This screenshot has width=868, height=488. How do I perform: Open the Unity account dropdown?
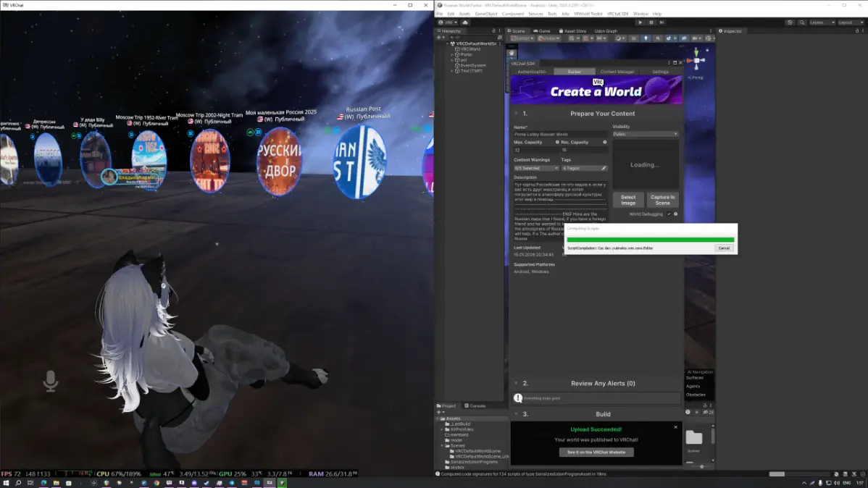448,22
